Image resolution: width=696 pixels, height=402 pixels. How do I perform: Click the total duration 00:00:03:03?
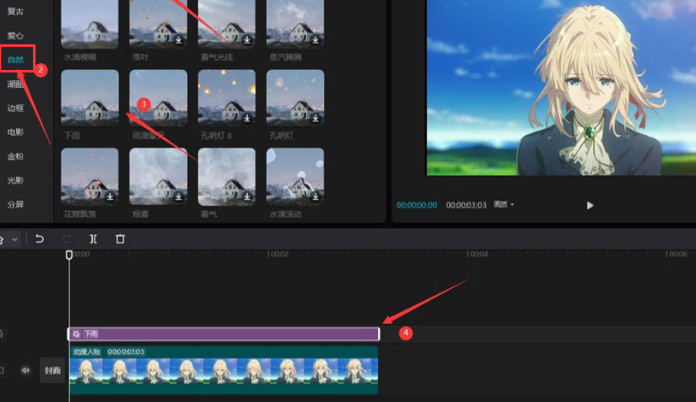coord(466,205)
